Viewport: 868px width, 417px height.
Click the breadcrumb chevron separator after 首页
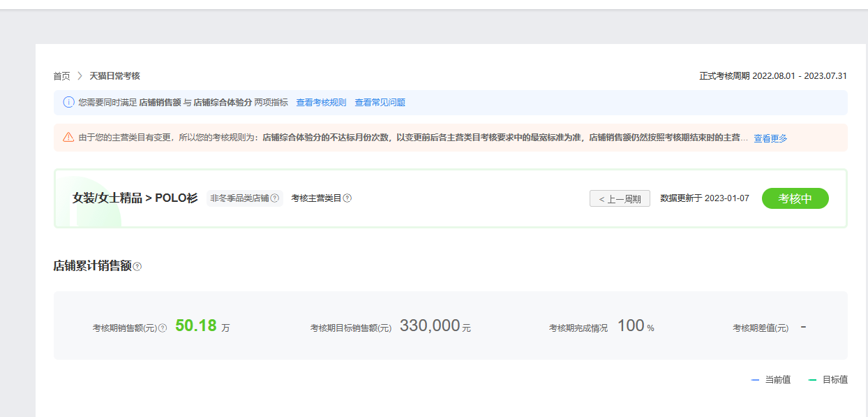80,76
